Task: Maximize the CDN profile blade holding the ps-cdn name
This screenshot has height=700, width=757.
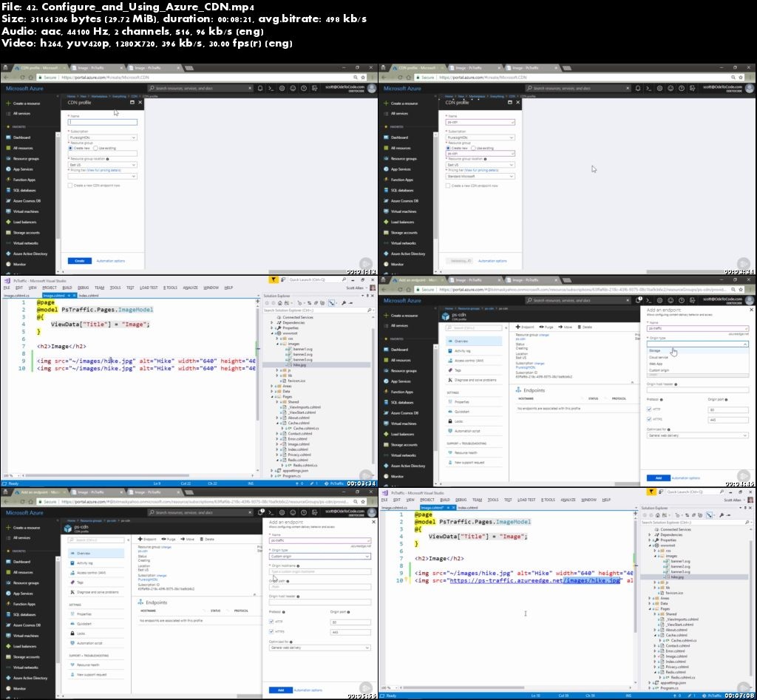Action: tap(510, 102)
